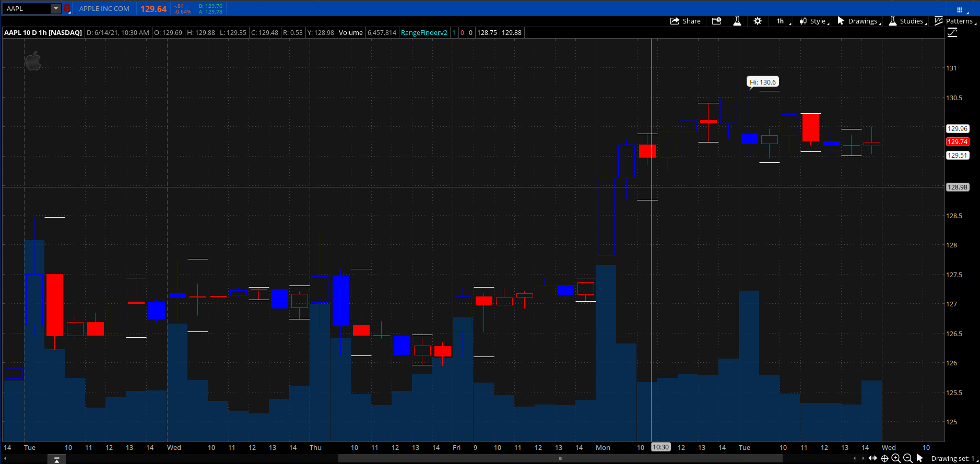Click the Volume label in header
Image resolution: width=980 pixels, height=464 pixels.
351,32
